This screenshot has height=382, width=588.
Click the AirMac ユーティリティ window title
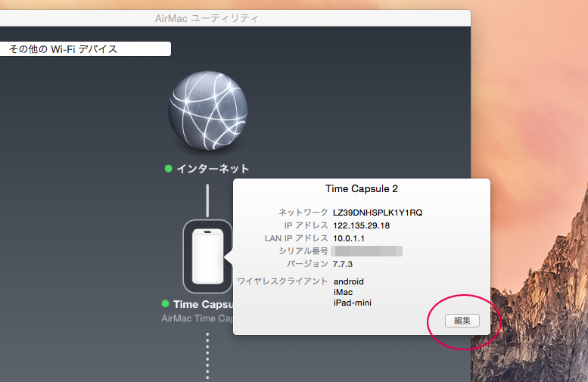click(x=207, y=18)
